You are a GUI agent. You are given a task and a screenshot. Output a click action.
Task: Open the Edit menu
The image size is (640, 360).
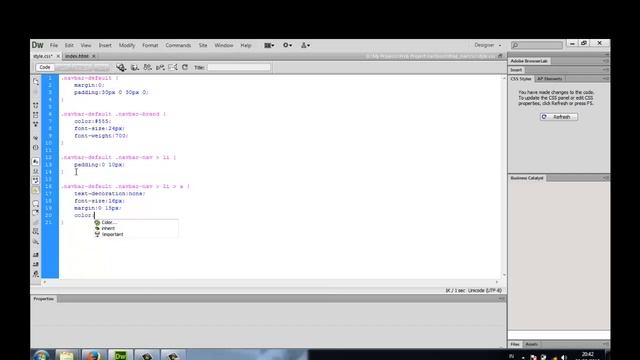[x=69, y=45]
